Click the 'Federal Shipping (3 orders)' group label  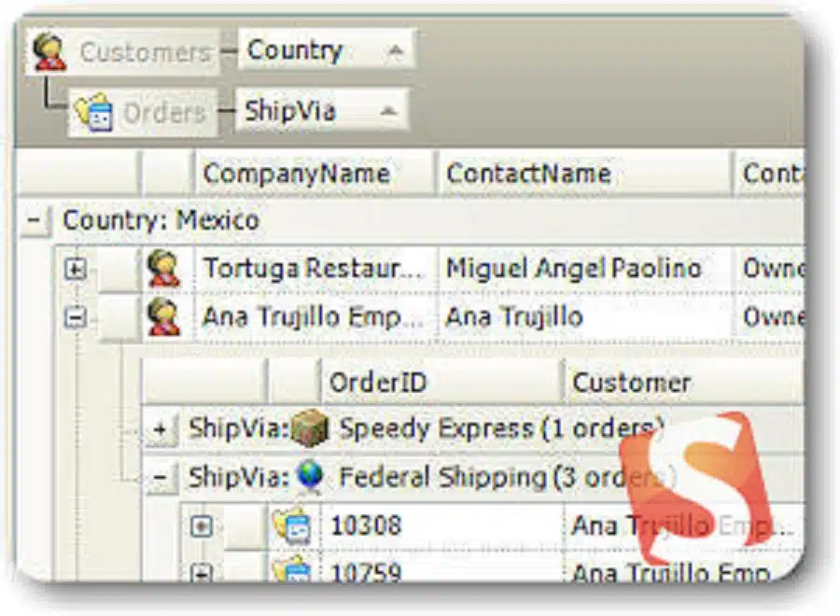coord(507,477)
